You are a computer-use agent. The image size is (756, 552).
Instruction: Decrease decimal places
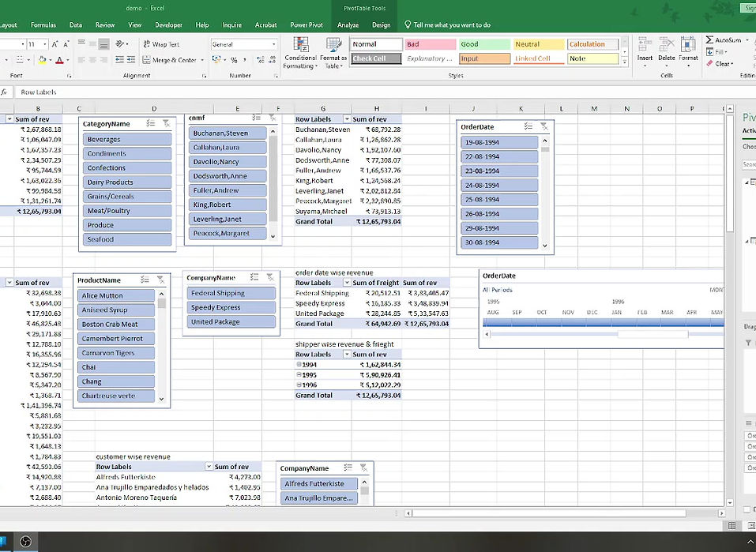click(272, 60)
